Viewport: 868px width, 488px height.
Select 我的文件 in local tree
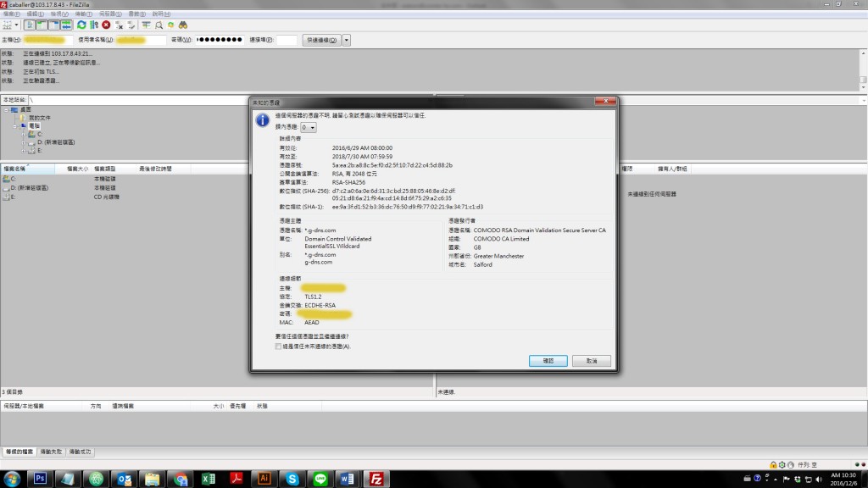click(x=39, y=118)
